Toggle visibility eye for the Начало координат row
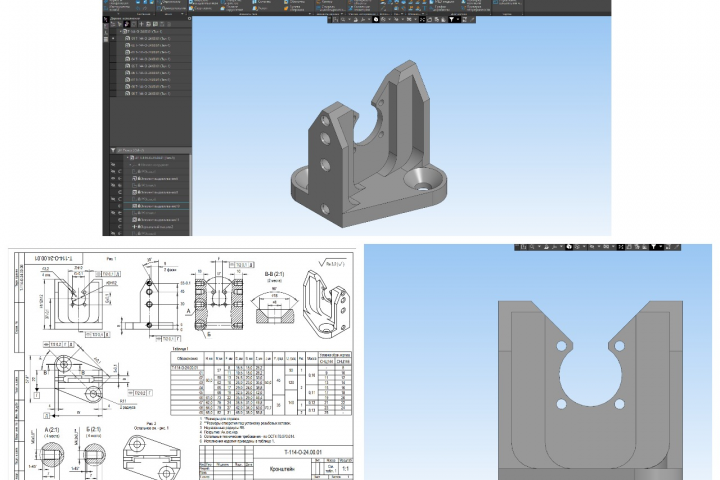720x480 pixels. pyautogui.click(x=113, y=165)
